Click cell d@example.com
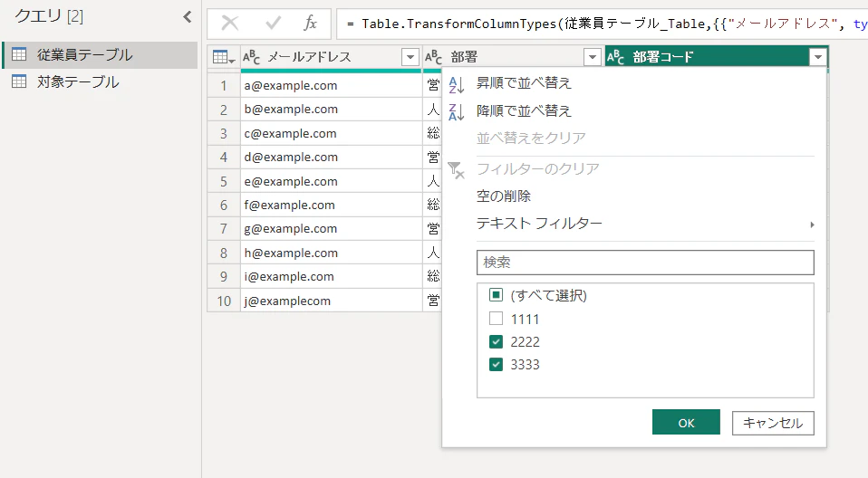 click(331, 158)
